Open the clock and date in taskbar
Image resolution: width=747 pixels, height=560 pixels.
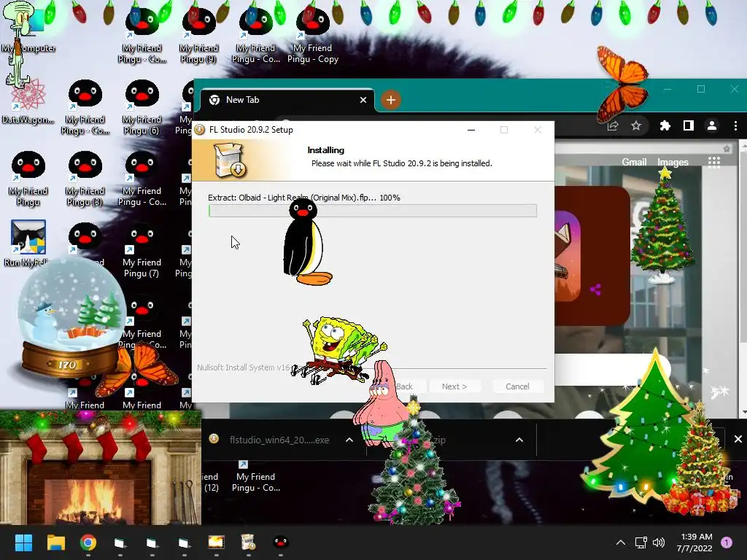695,542
